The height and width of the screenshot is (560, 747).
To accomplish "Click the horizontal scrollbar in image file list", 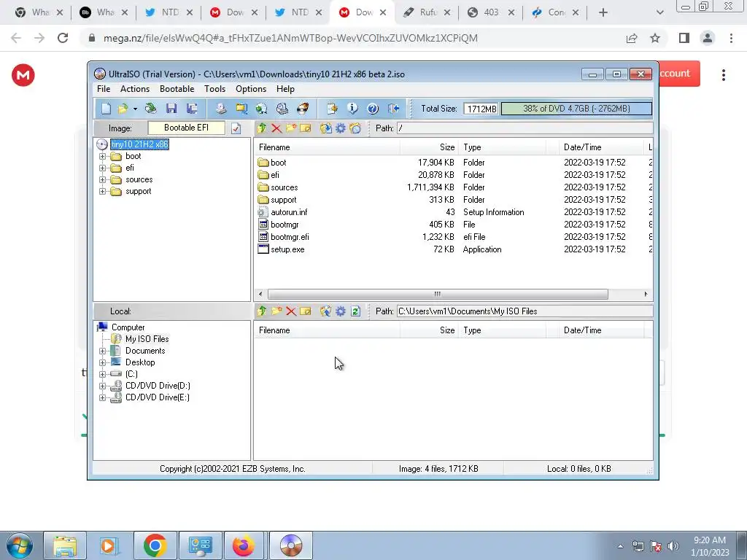I will pyautogui.click(x=438, y=295).
